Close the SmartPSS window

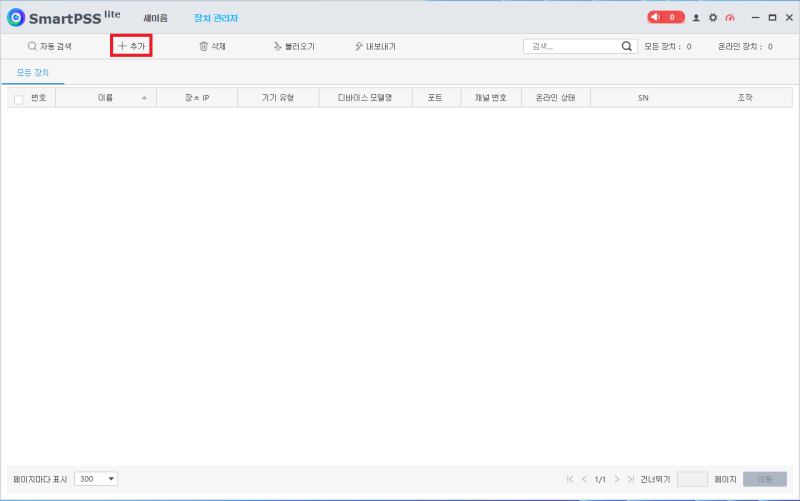[x=789, y=18]
